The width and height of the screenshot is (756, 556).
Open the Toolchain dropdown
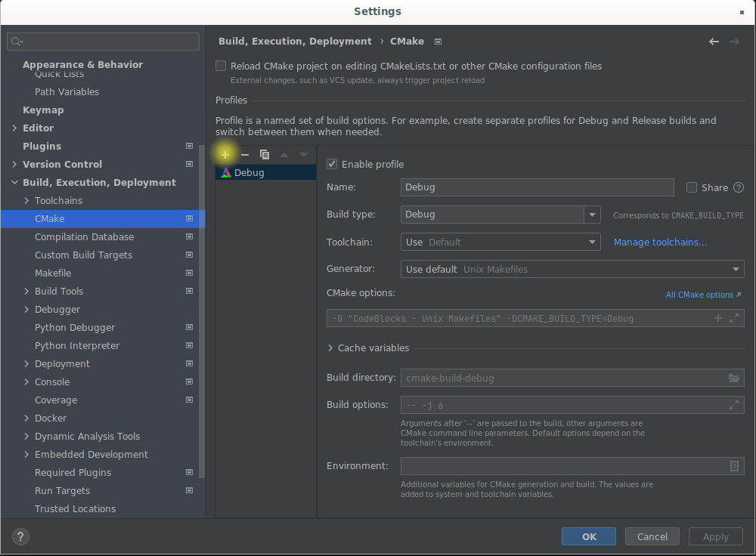500,242
